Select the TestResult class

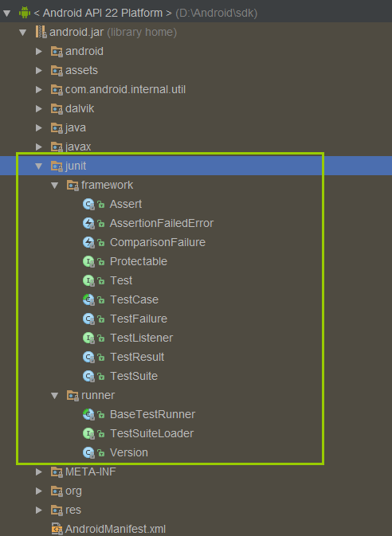137,357
